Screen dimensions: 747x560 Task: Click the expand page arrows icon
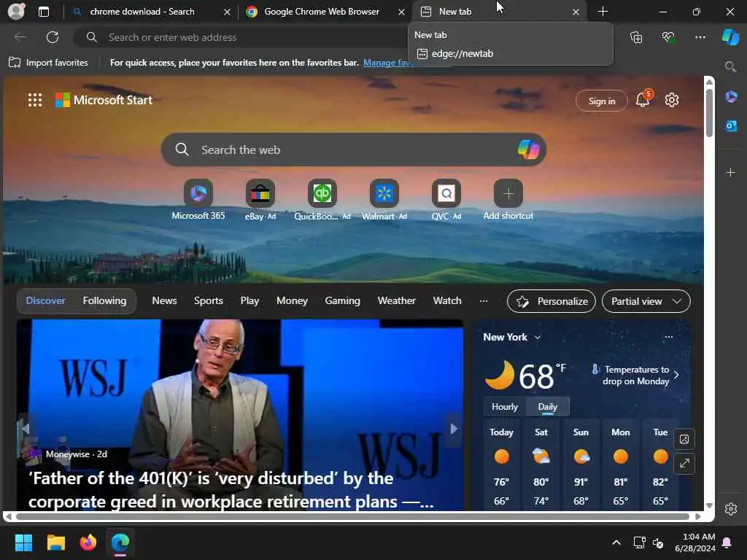684,463
